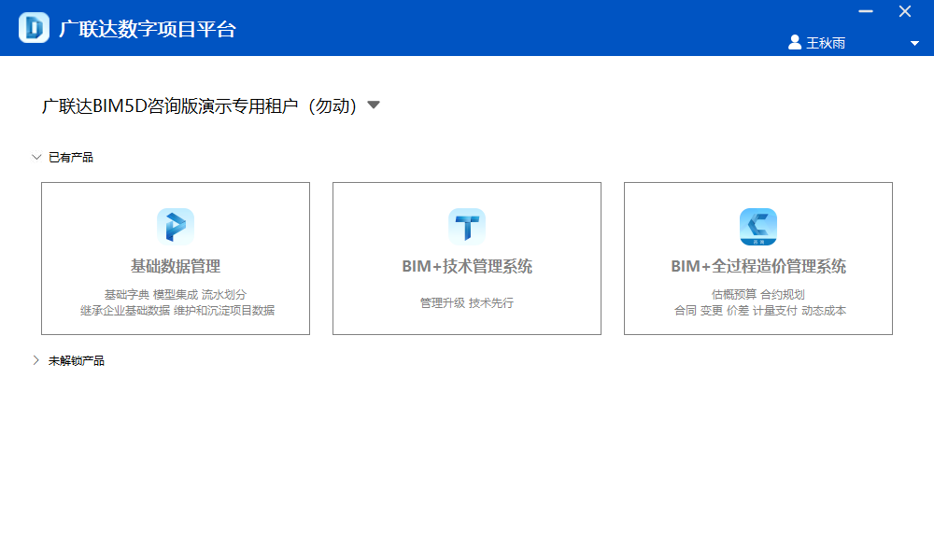Open the tenant selector dropdown arrow
Screen dimensions: 934x560
tap(374, 105)
